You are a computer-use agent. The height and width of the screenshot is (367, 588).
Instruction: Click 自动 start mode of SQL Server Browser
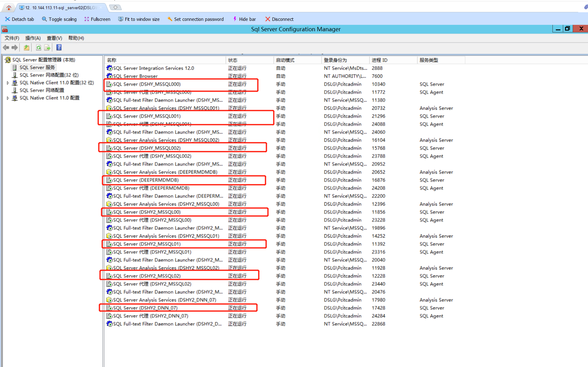pos(281,76)
